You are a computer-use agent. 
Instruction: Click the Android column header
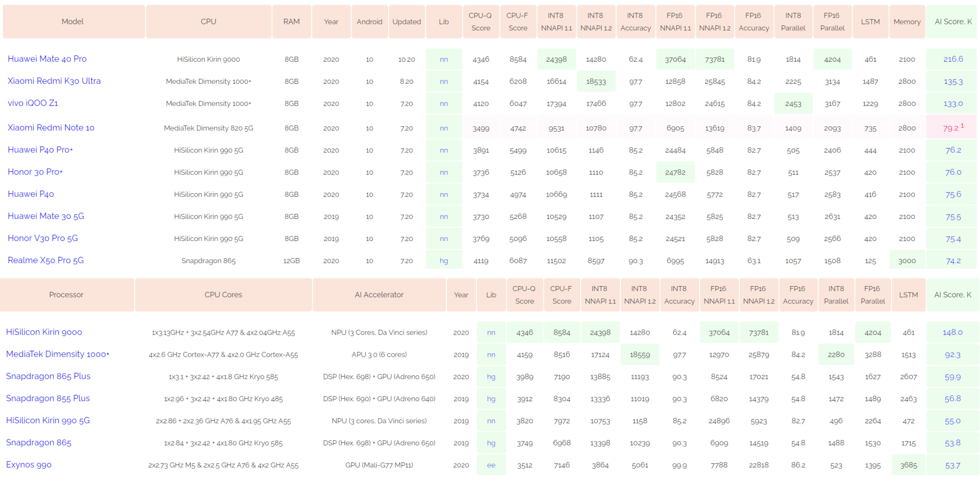[x=369, y=22]
